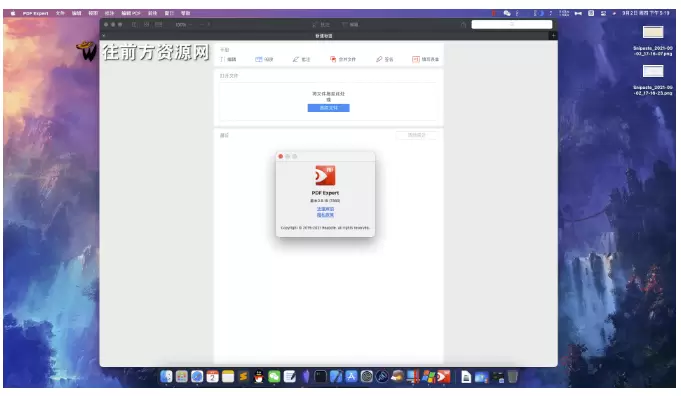Click the share icon in toolbar
Viewport: 681px width, 396px height.
[463, 25]
